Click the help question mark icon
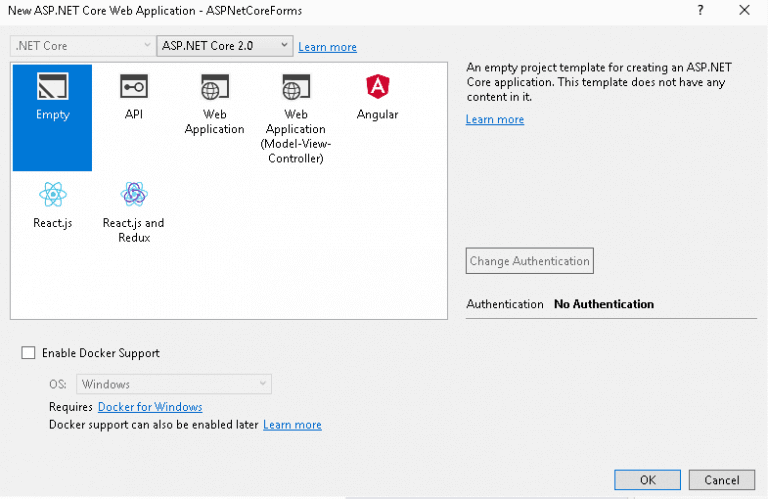Image resolution: width=768 pixels, height=499 pixels. click(x=697, y=9)
